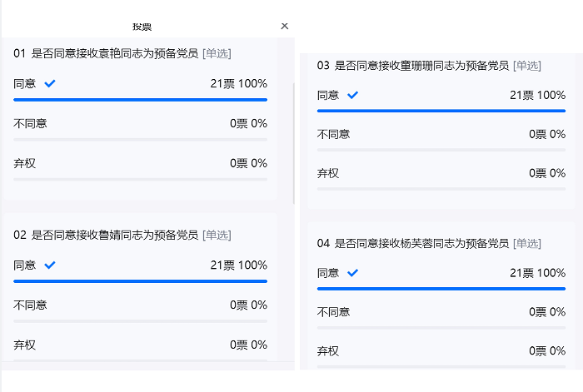583x392 pixels.
Task: Click the 21票 100% result in question 02
Action: 238,265
